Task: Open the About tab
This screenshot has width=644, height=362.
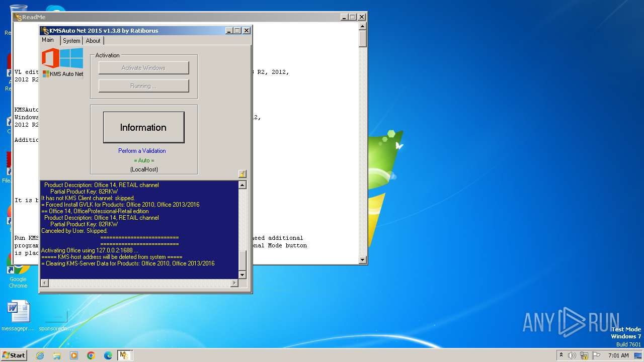Action: 93,41
